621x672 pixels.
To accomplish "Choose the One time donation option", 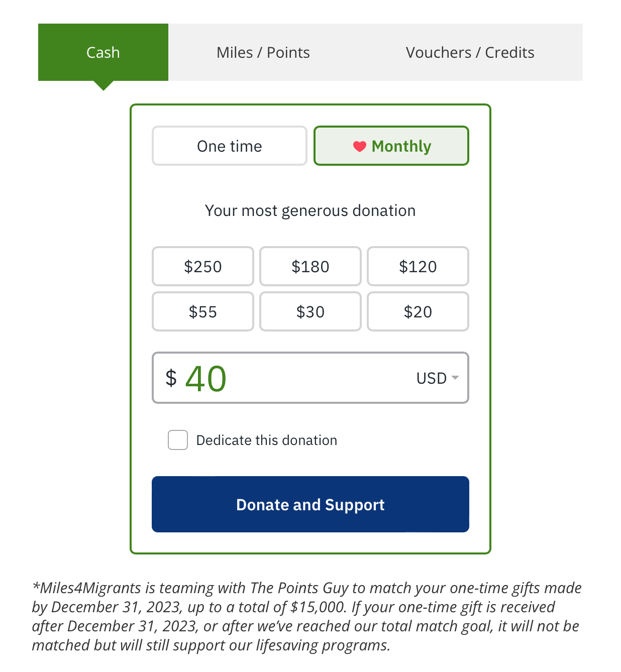I will point(229,146).
